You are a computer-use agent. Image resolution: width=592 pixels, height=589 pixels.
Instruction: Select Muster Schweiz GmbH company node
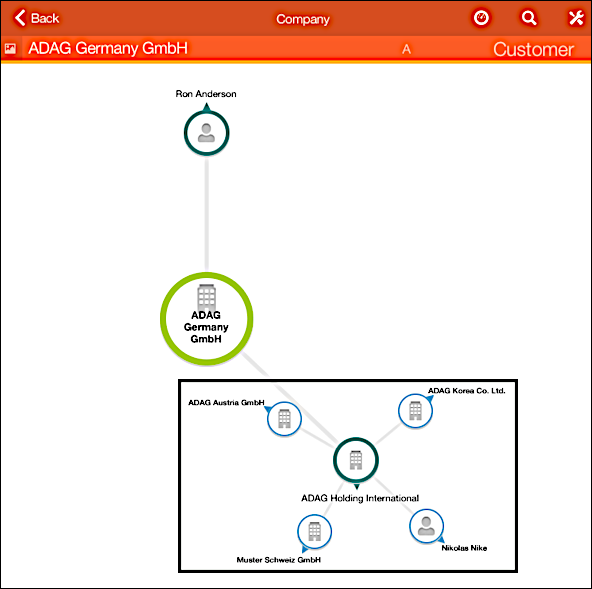tap(314, 531)
